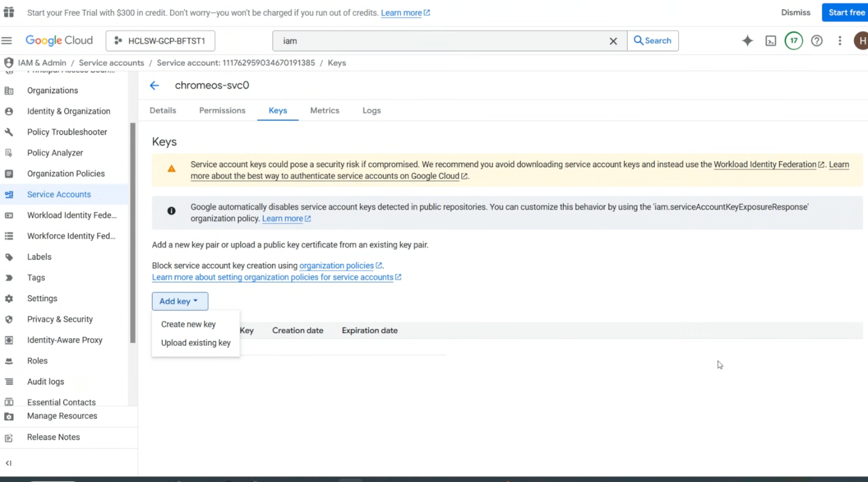Click the Organizations sidebar icon
The image size is (868, 482).
point(9,91)
